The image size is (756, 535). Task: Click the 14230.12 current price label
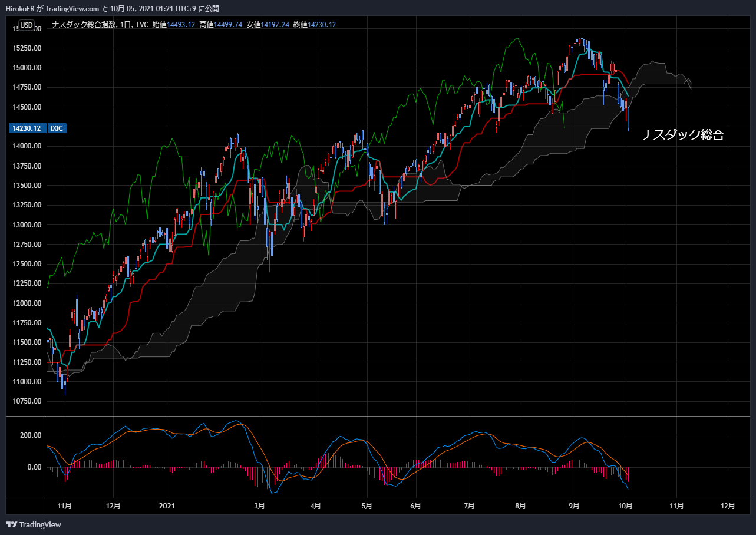(x=26, y=128)
